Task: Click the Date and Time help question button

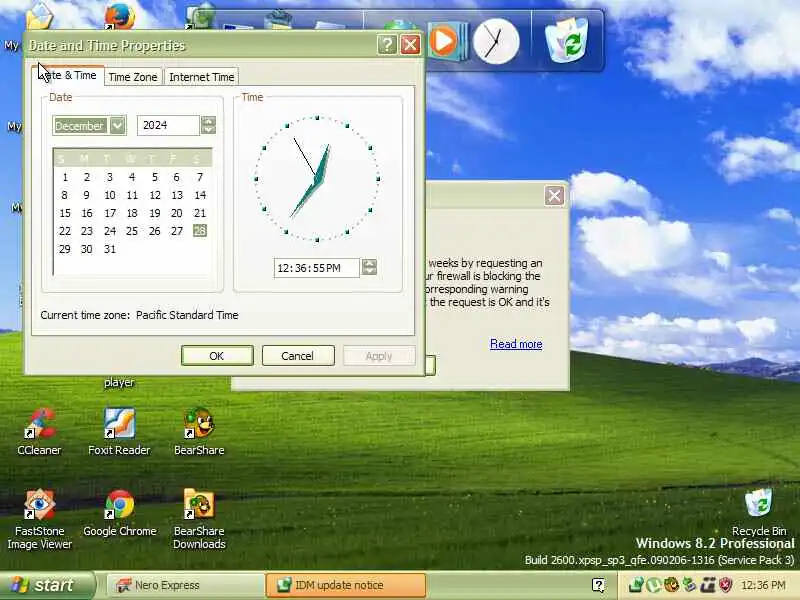Action: (x=387, y=45)
